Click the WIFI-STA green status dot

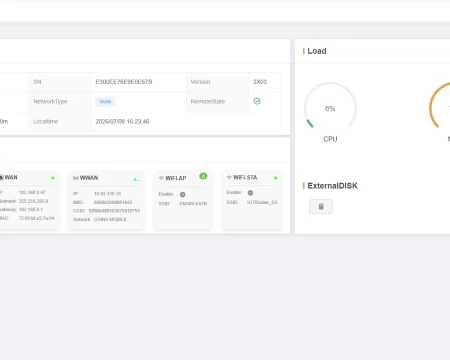pos(276,178)
